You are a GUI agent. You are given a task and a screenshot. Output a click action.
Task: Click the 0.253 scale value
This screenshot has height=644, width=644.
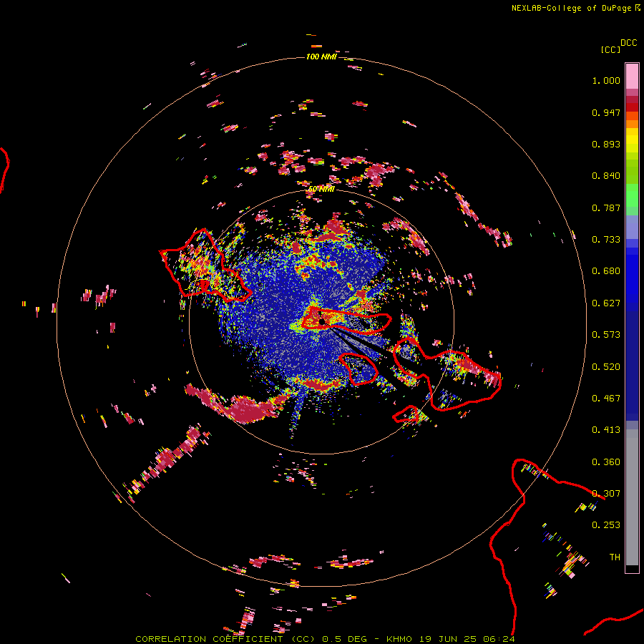[x=606, y=525]
